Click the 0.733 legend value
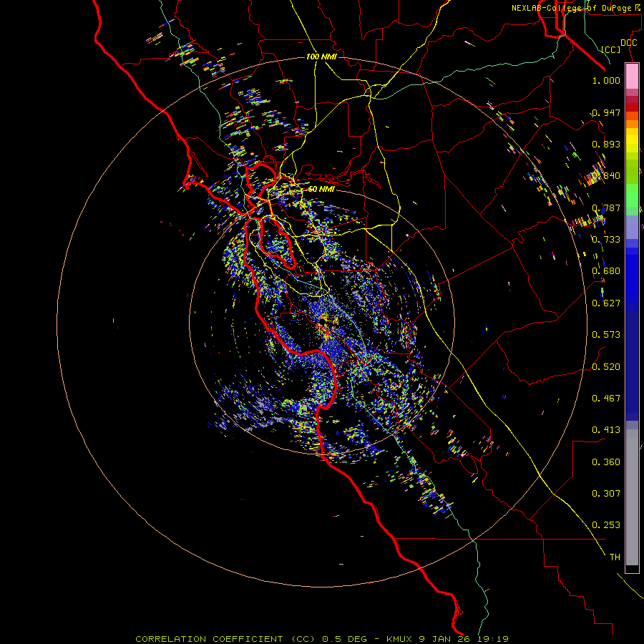 [x=606, y=240]
